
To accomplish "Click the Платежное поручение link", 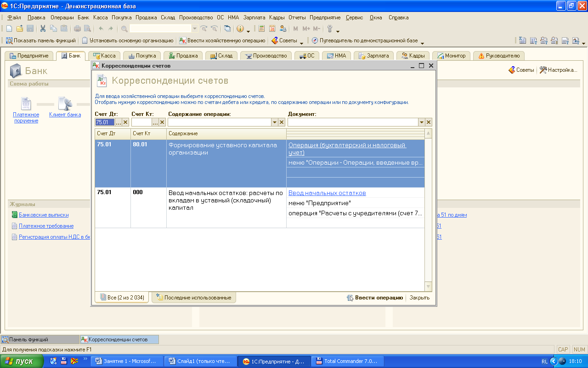I will pyautogui.click(x=26, y=118).
